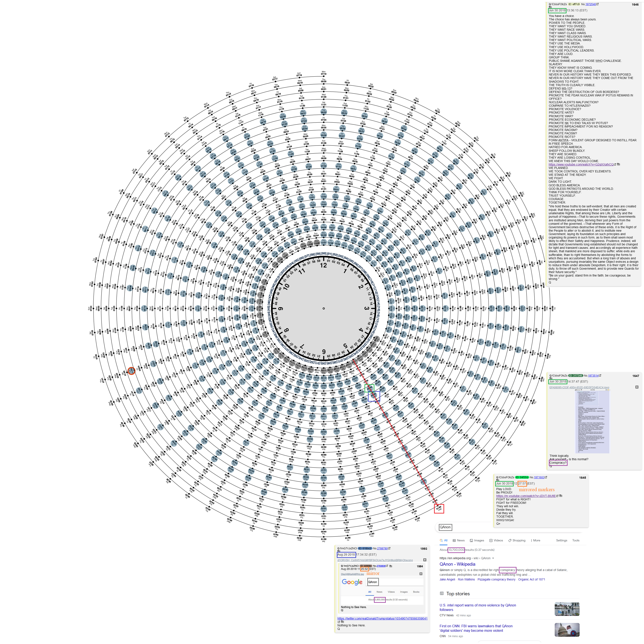The image size is (644, 644).
Task: Expand arrow beside the Wikipedia URL breadcrumb
Action: [x=493, y=558]
